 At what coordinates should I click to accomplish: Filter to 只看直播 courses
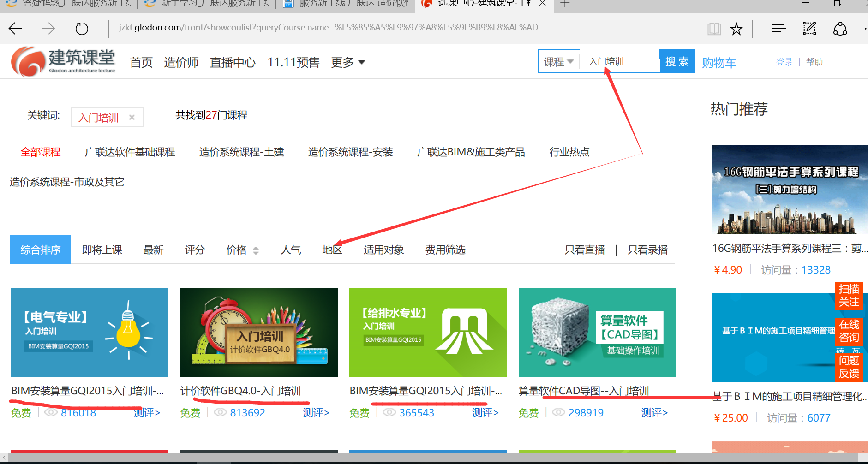[585, 250]
